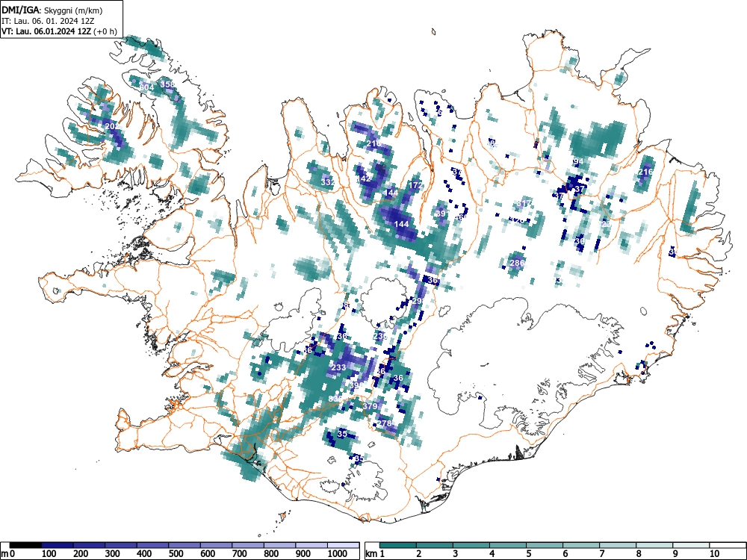Click the black 0 m legend swatch

point(25,545)
